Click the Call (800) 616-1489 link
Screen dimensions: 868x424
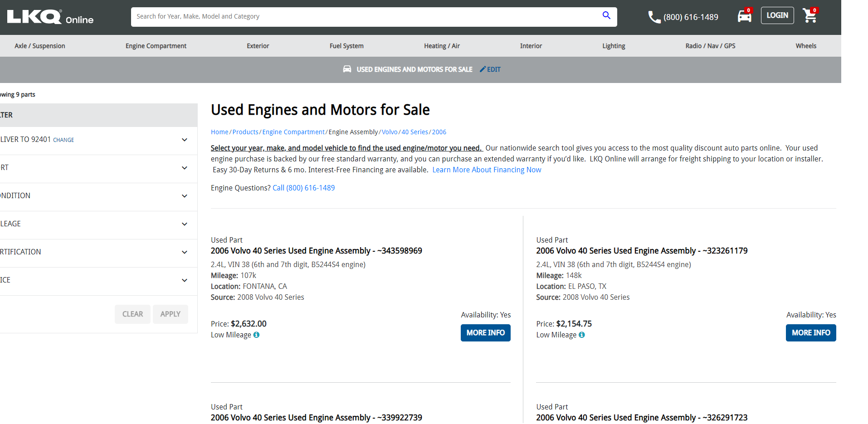[x=303, y=188]
